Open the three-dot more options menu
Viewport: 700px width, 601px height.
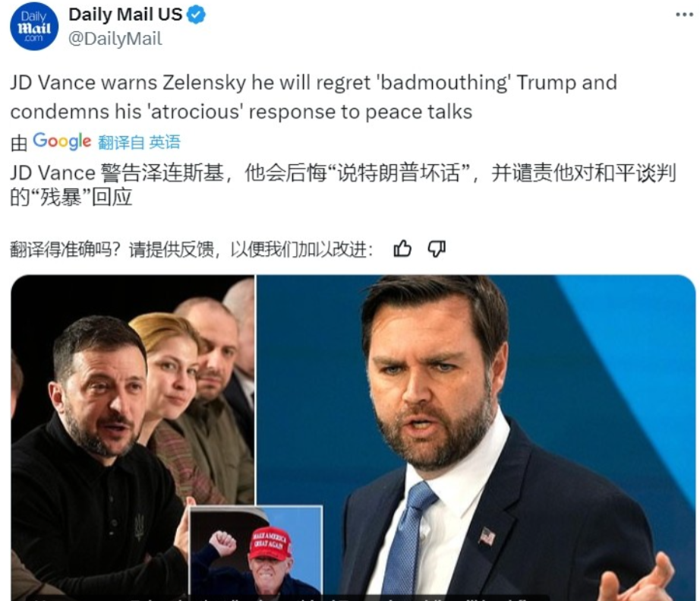[683, 14]
